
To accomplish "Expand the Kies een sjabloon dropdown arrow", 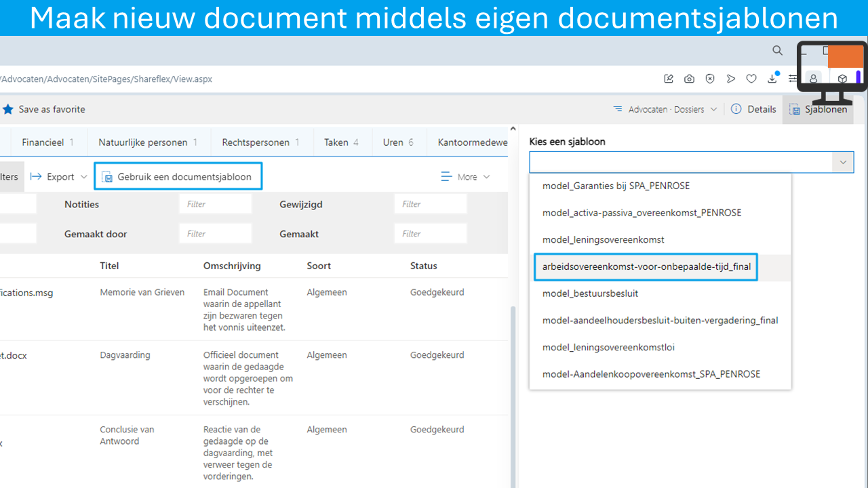I will [x=843, y=163].
